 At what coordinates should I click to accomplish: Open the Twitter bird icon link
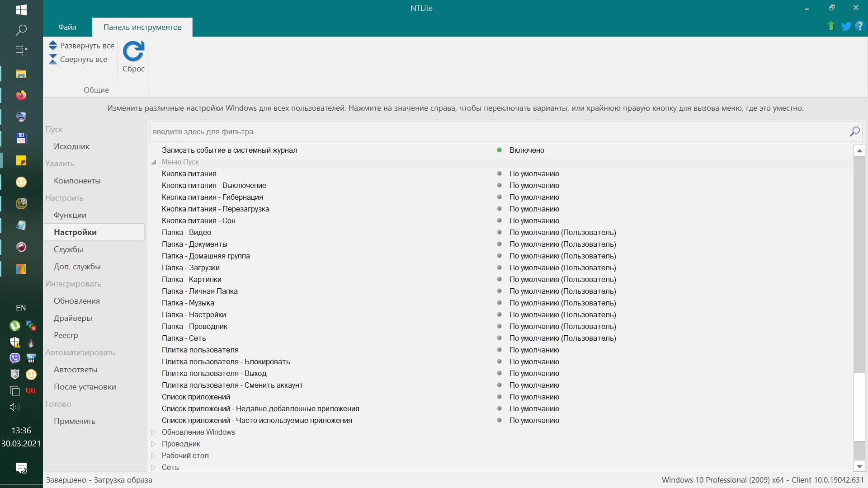pyautogui.click(x=846, y=26)
